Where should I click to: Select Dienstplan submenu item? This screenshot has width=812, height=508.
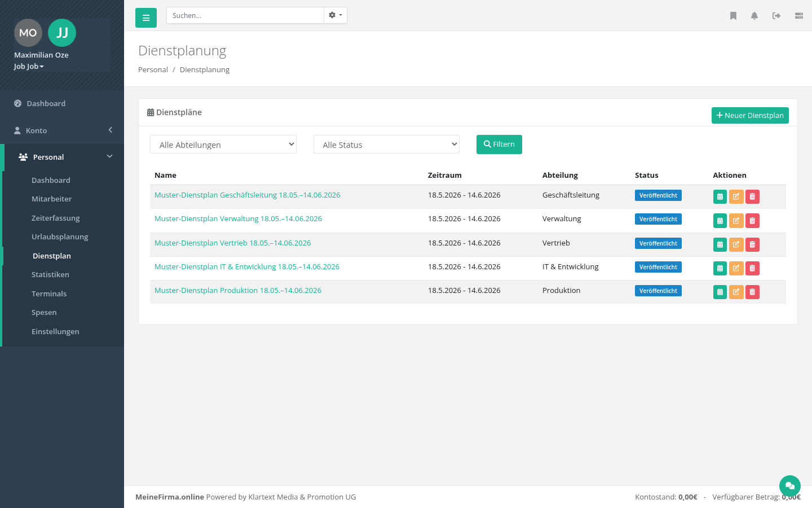(x=52, y=256)
